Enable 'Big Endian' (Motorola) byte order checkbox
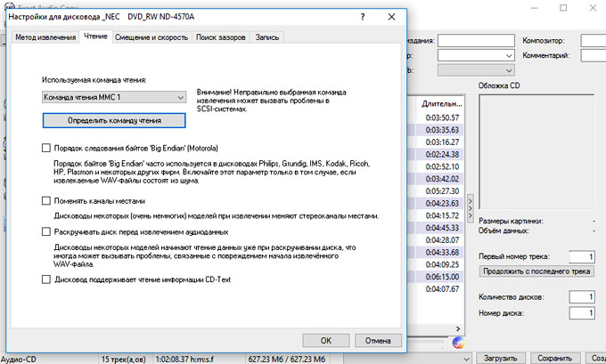The image size is (606, 364). click(x=47, y=148)
